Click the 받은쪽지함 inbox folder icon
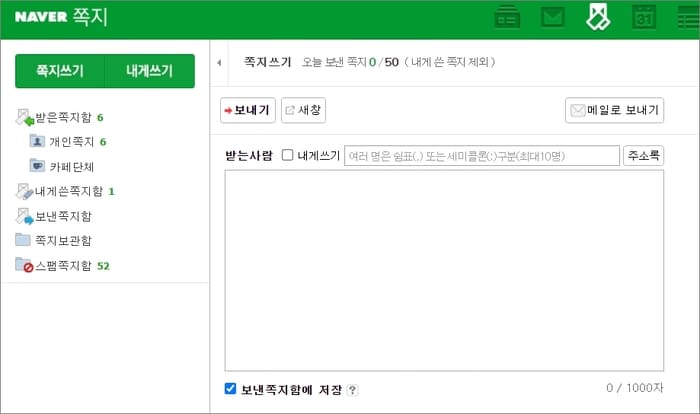The image size is (700, 414). [x=25, y=117]
